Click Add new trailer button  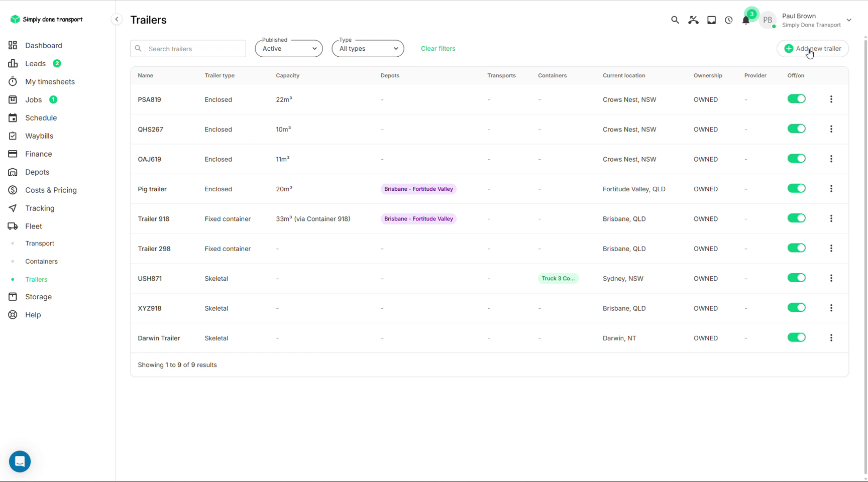813,49
